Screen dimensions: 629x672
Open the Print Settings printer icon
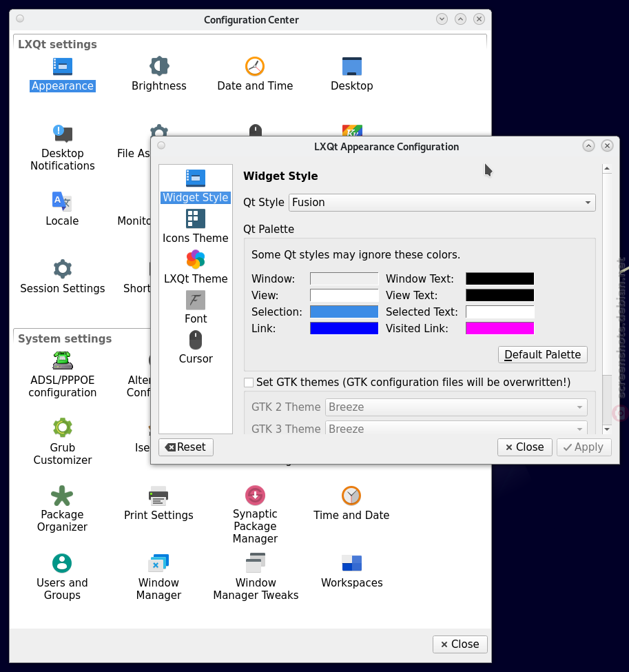[158, 496]
